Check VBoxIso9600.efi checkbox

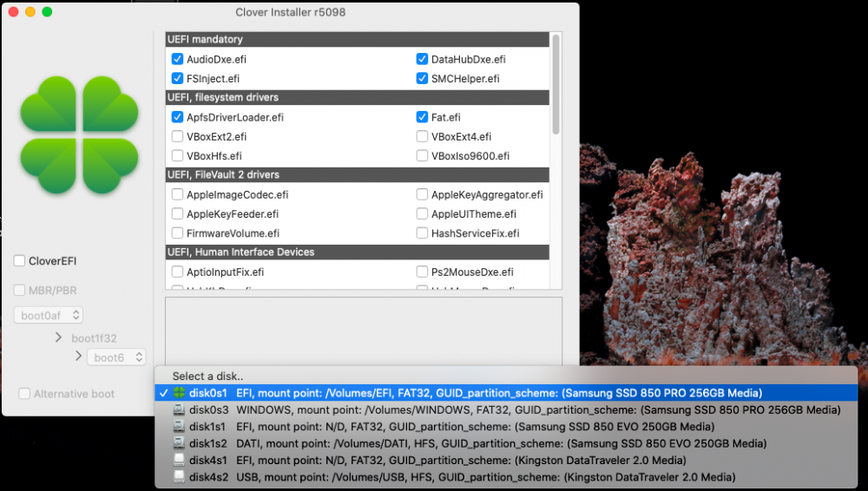[x=422, y=156]
